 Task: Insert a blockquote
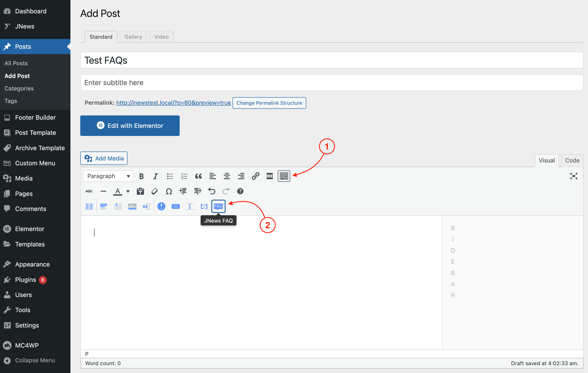tap(198, 176)
